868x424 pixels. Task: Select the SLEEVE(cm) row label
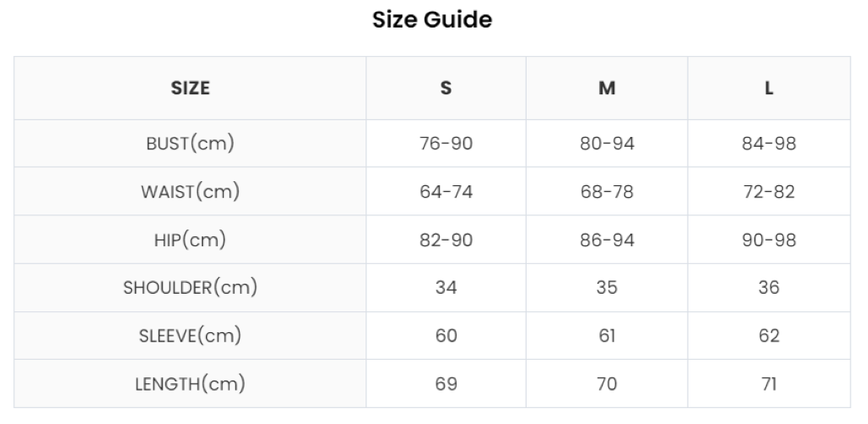[x=190, y=336]
